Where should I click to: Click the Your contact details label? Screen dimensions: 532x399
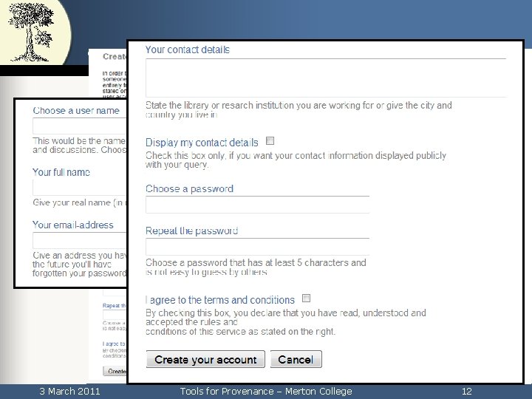point(188,50)
